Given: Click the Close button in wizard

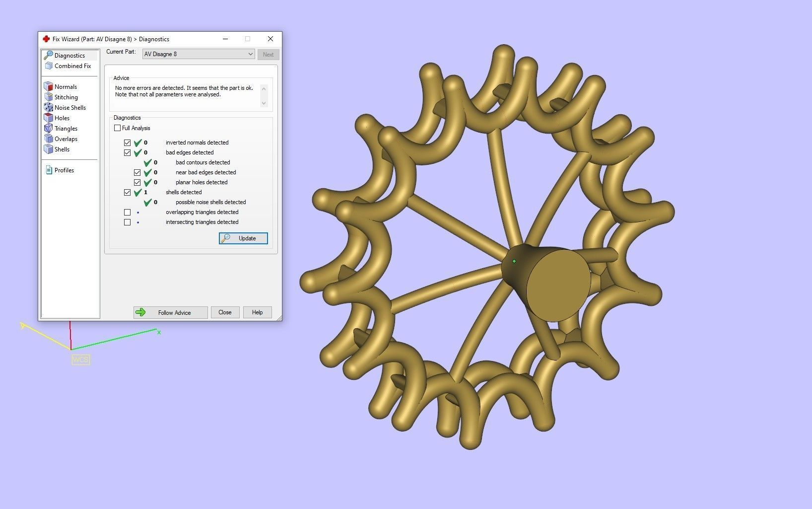Looking at the screenshot, I should pos(225,312).
